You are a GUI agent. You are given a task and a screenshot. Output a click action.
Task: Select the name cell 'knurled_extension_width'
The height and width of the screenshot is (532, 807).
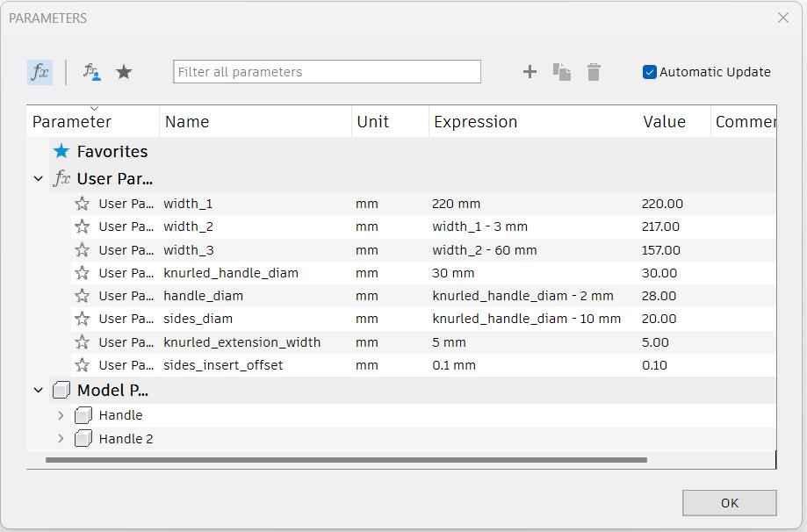tap(241, 342)
